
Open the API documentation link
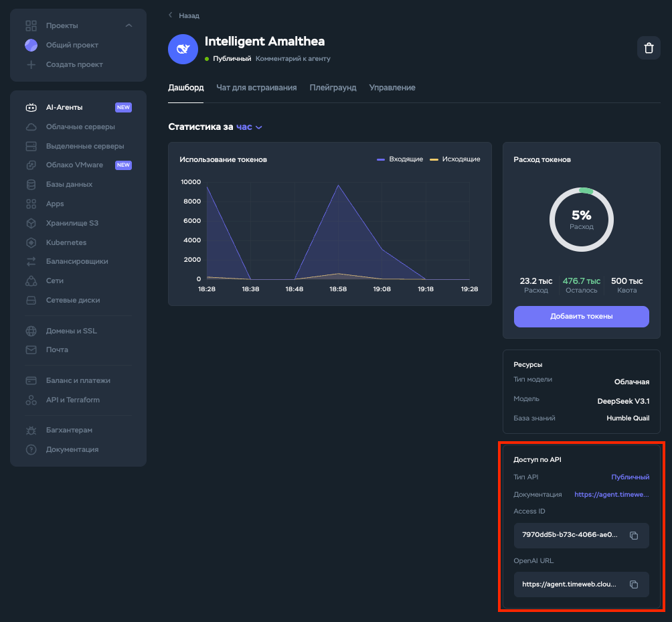click(612, 494)
